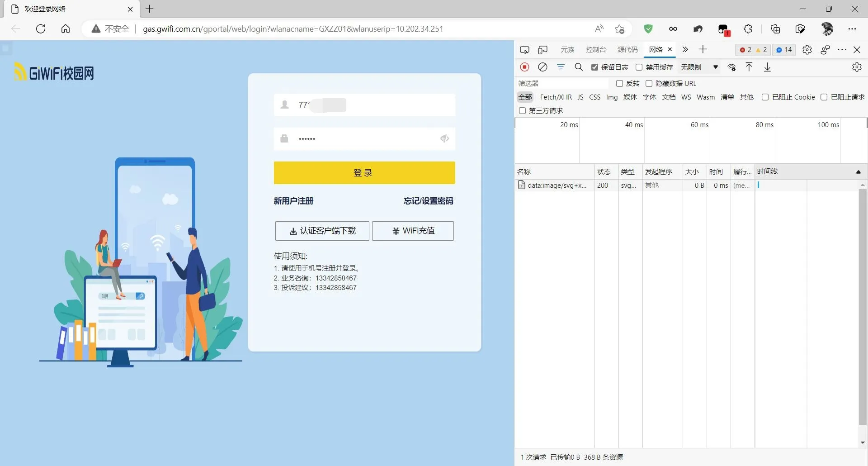Expand hidden DevTools panels with the chevron
The width and height of the screenshot is (868, 466).
[684, 50]
